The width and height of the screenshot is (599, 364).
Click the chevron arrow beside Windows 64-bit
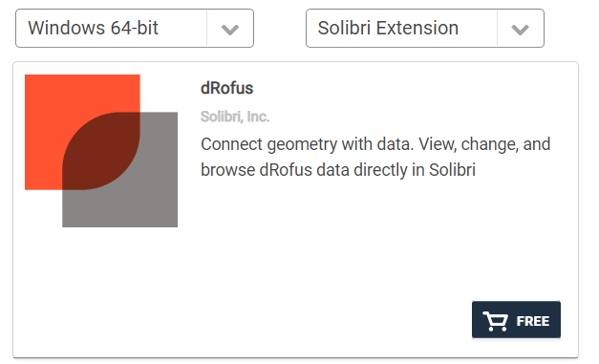(x=230, y=29)
